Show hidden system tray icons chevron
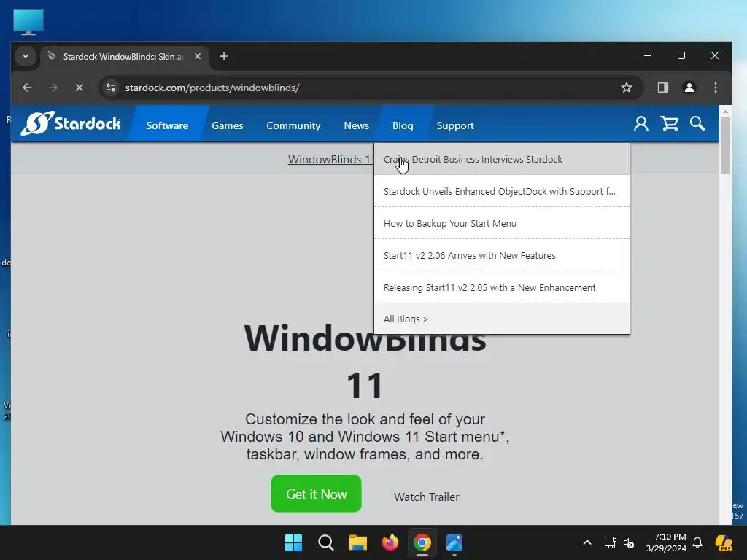Image resolution: width=747 pixels, height=560 pixels. click(587, 542)
